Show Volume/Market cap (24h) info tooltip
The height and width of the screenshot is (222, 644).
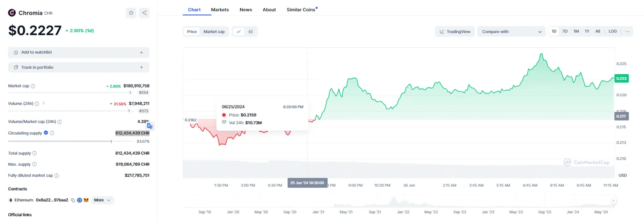(60, 122)
